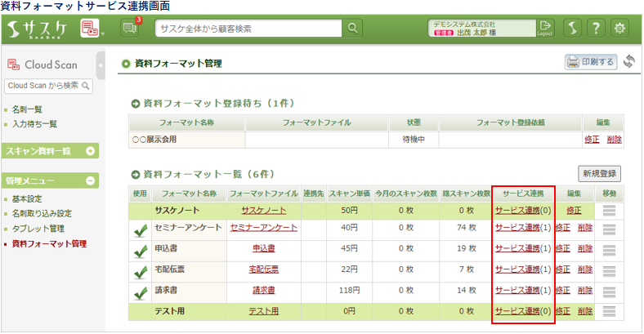Open the settings gear icon
The height and width of the screenshot is (334, 644).
coord(619,29)
